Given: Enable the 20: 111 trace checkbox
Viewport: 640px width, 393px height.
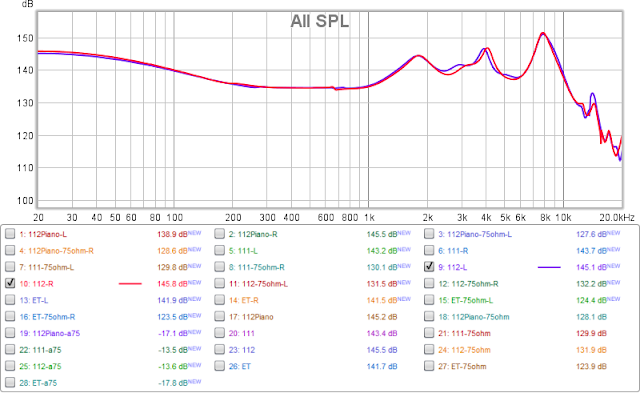Looking at the screenshot, I should pos(220,333).
